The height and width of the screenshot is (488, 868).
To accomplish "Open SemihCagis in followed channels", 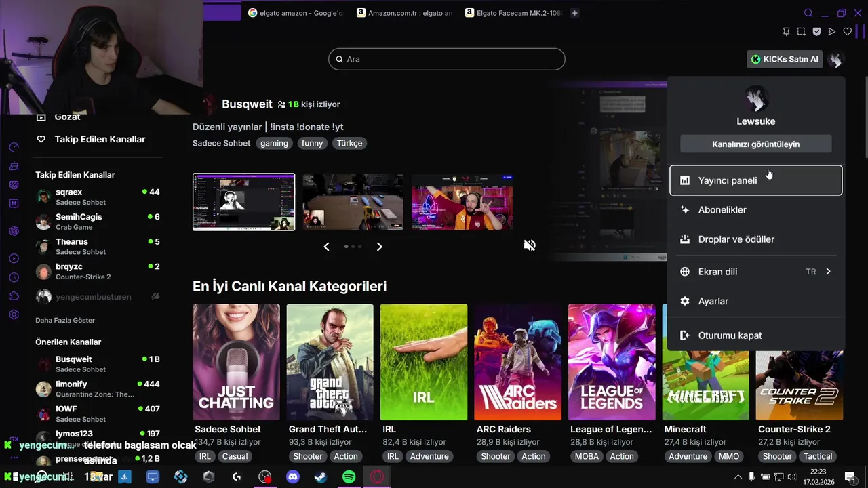I will [x=98, y=222].
